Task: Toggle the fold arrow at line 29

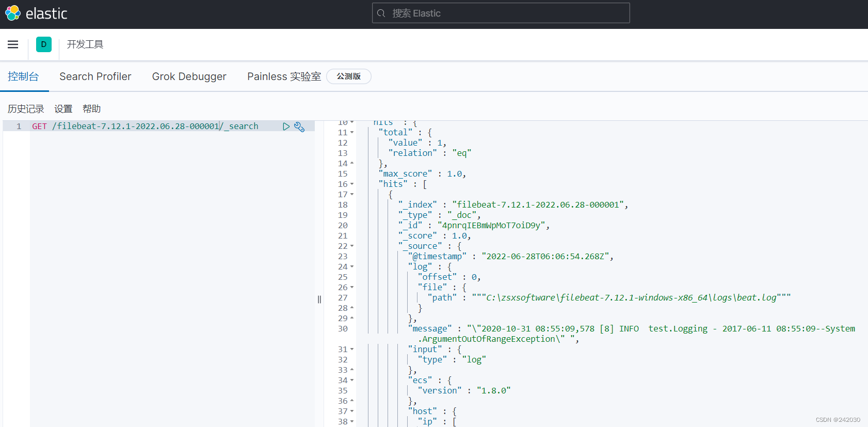Action: [352, 319]
